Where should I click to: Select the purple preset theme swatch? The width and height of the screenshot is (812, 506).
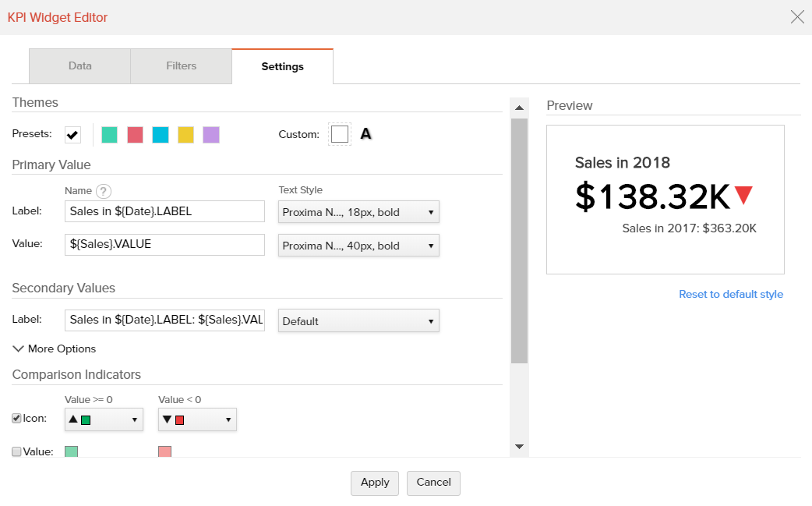(x=210, y=134)
